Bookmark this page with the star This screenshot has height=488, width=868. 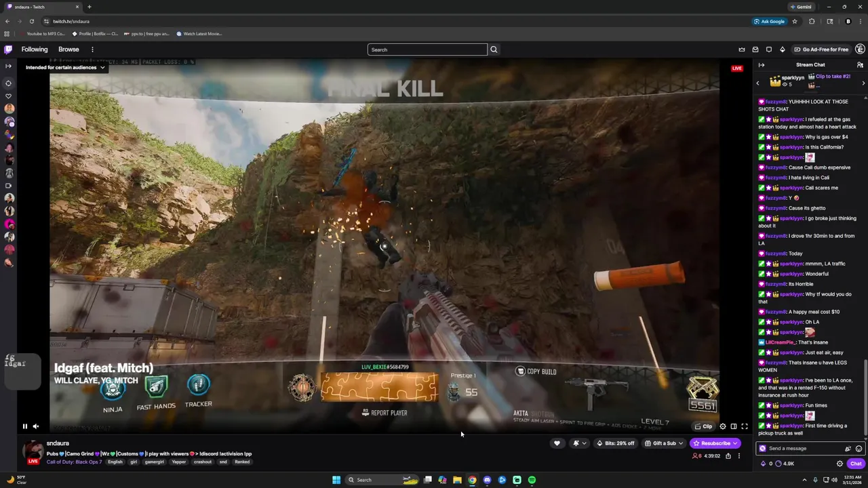[795, 21]
